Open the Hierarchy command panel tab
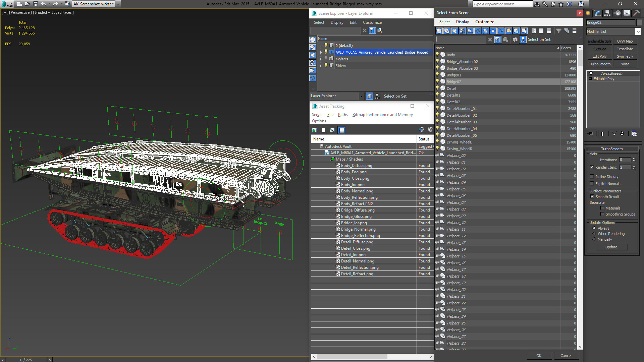Screen dimensions: 644x362 coord(607,13)
